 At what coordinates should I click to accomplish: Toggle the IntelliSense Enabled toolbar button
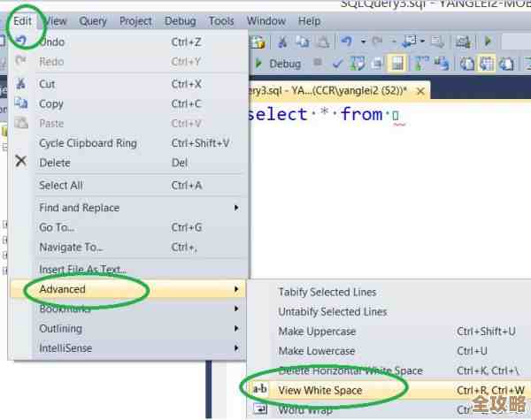point(396,64)
